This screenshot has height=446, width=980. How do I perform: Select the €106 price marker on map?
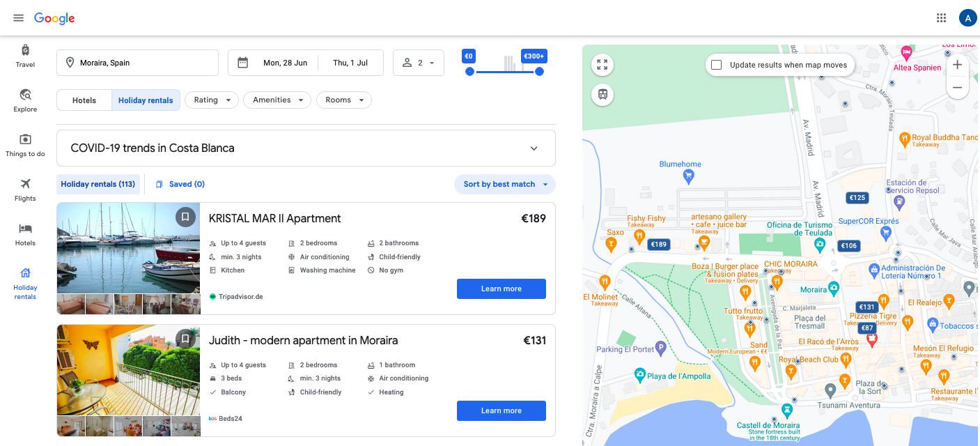[x=848, y=245]
